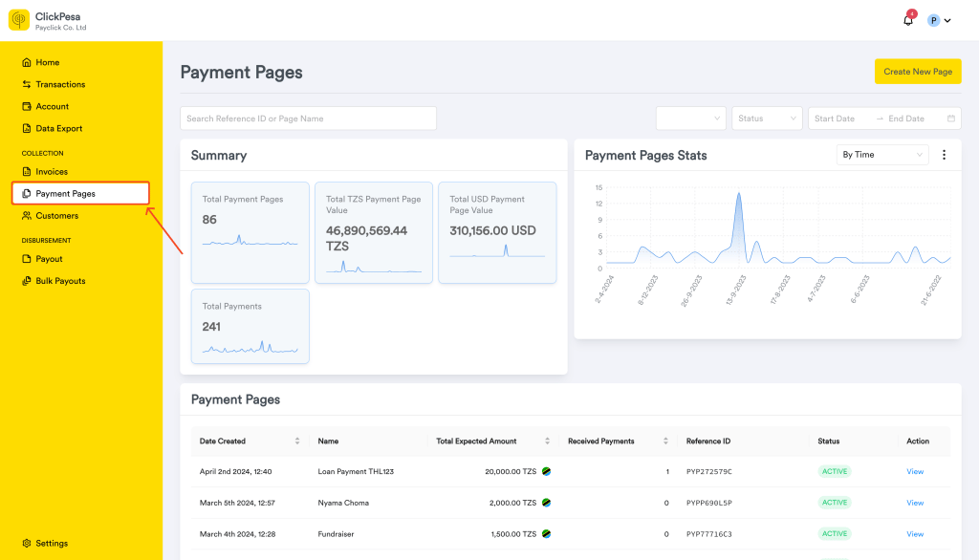Open the notifications bell
The width and height of the screenshot is (979, 560).
[908, 20]
